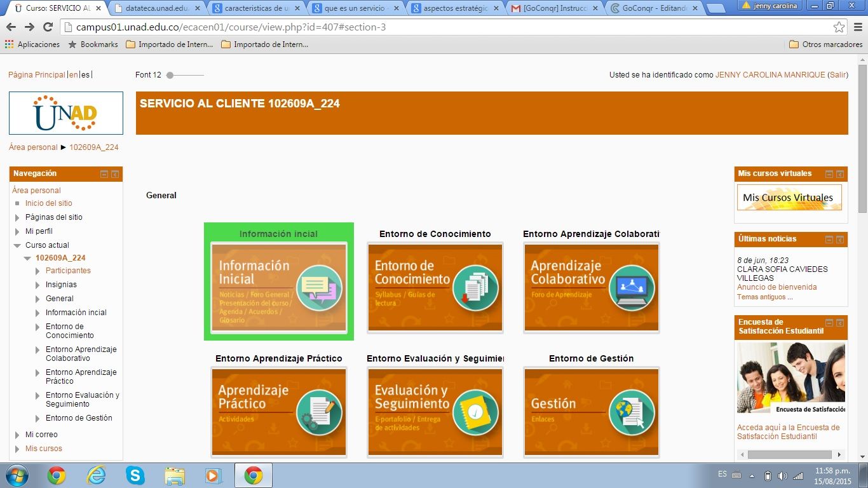Open the Anuncio de bienvenida news link
The height and width of the screenshot is (488, 868).
pyautogui.click(x=776, y=287)
